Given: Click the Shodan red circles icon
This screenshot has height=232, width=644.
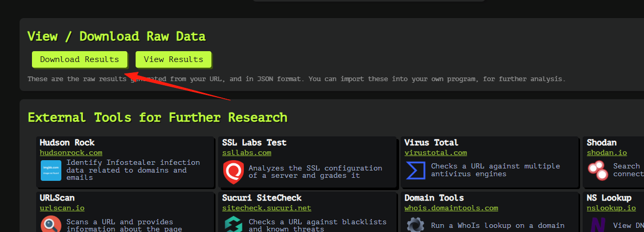Looking at the screenshot, I should (x=598, y=171).
